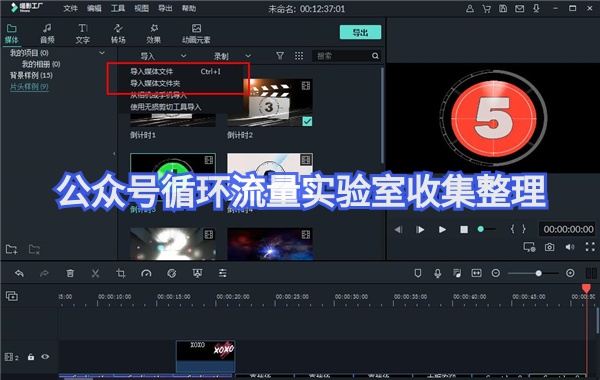Image resolution: width=600 pixels, height=380 pixels.
Task: Click the play frame-by-frame button
Action: (x=420, y=230)
